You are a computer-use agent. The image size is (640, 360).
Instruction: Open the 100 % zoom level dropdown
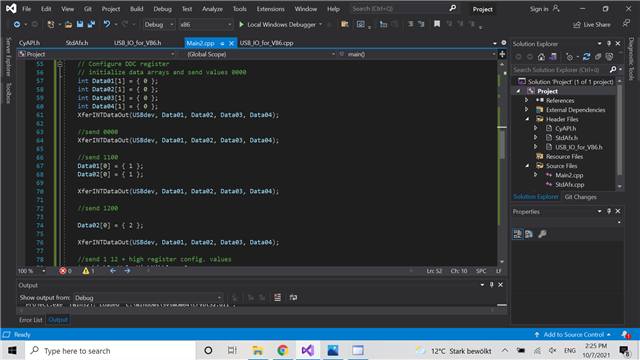31,271
